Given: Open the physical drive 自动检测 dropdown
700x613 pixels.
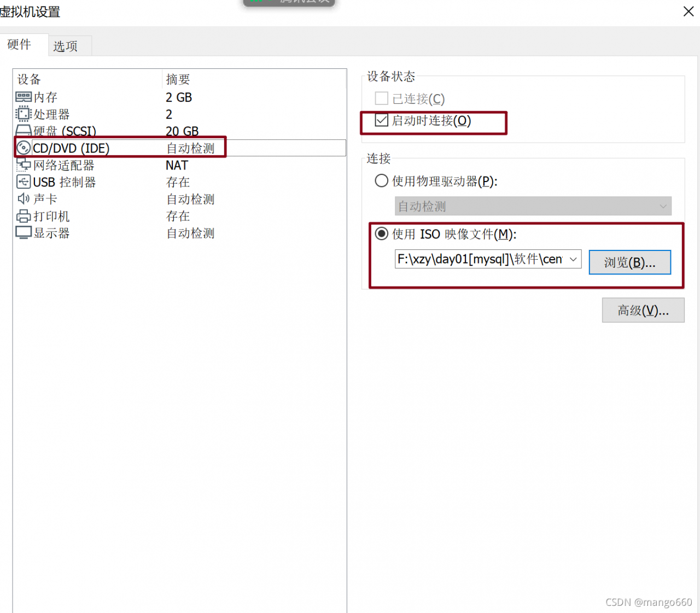Looking at the screenshot, I should pos(533,206).
